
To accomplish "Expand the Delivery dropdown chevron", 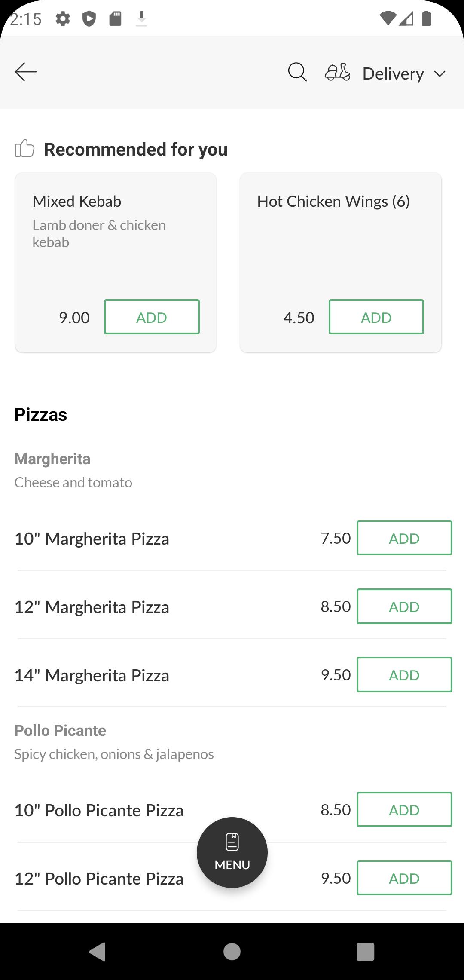I will (x=440, y=74).
